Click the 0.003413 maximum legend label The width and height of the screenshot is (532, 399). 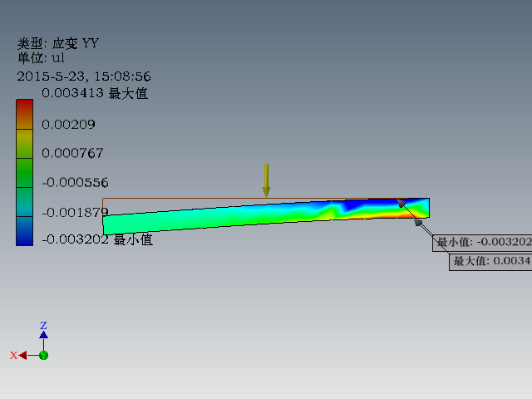pos(95,93)
